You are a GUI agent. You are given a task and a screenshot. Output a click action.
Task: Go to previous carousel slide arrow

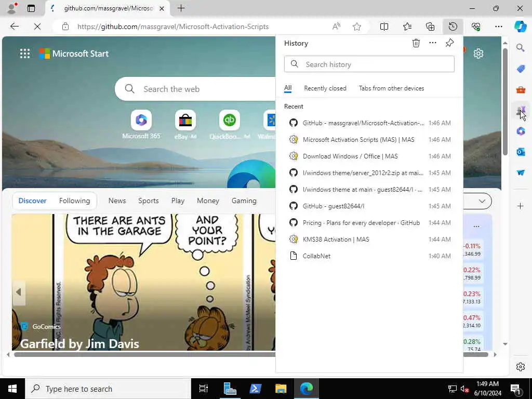[19, 292]
